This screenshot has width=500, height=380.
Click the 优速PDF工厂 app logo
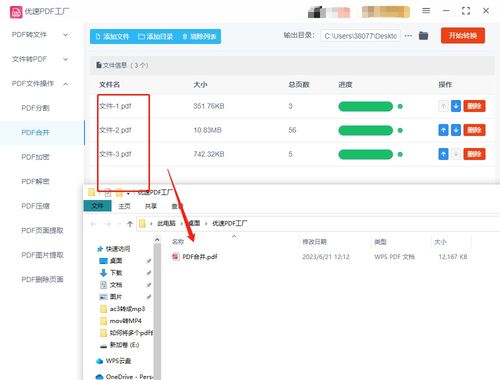tap(16, 12)
